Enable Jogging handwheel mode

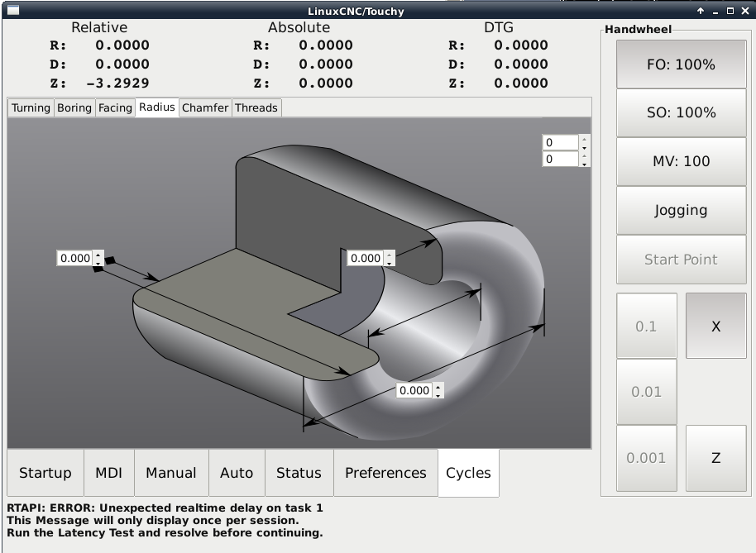click(x=682, y=211)
